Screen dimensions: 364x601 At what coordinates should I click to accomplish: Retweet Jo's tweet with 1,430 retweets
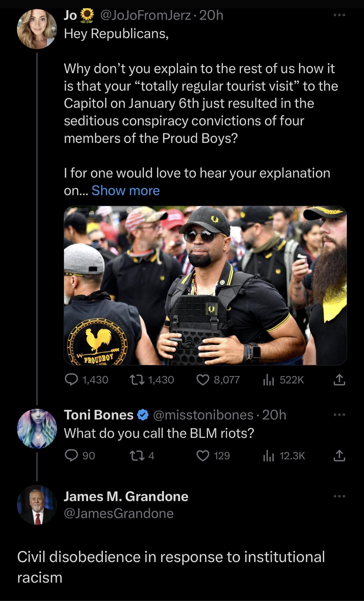pyautogui.click(x=137, y=380)
